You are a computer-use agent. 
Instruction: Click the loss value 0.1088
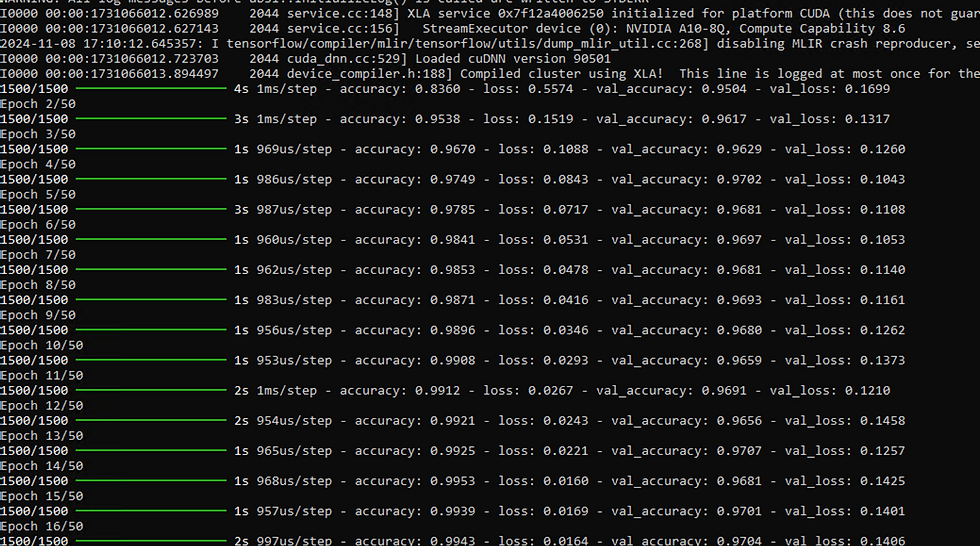(x=566, y=149)
